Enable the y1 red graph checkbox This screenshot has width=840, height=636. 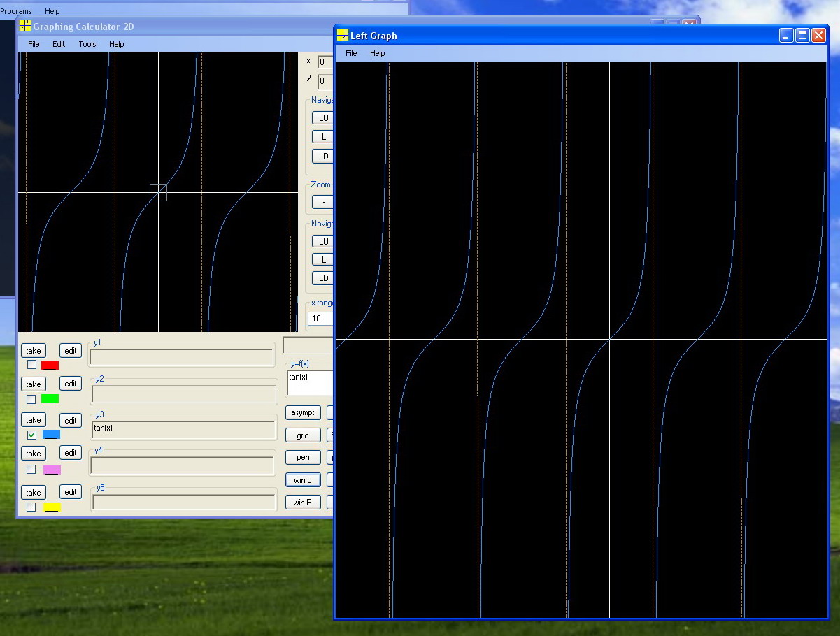click(x=31, y=365)
